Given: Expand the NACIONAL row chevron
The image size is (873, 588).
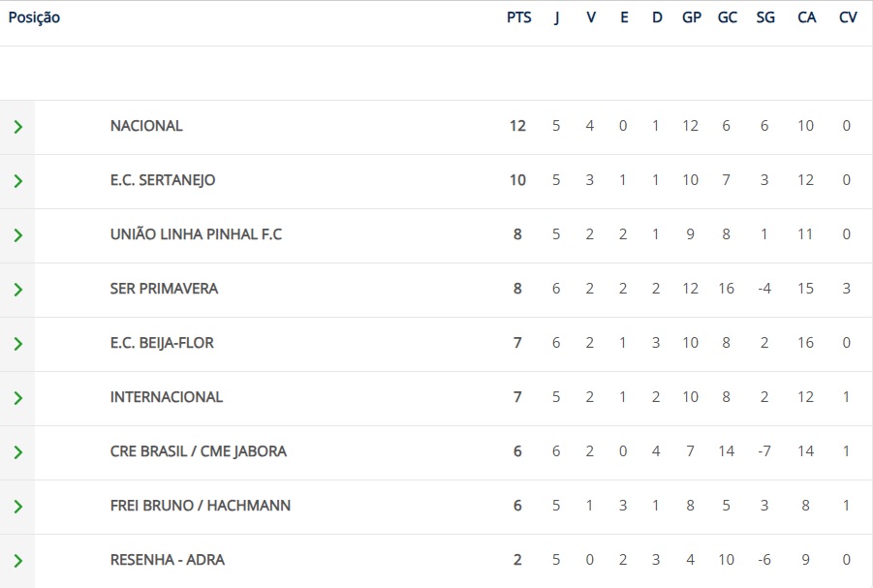Looking at the screenshot, I should pyautogui.click(x=17, y=127).
